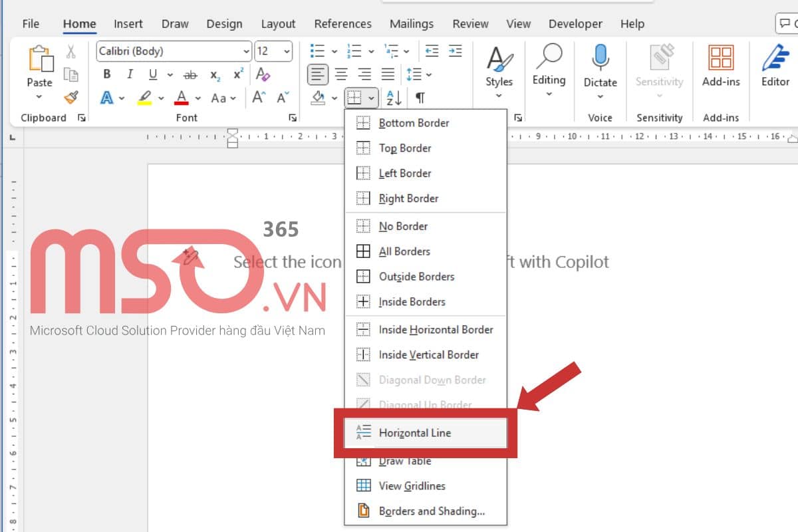Clear all formatting icon
The width and height of the screenshot is (798, 532).
click(x=263, y=74)
